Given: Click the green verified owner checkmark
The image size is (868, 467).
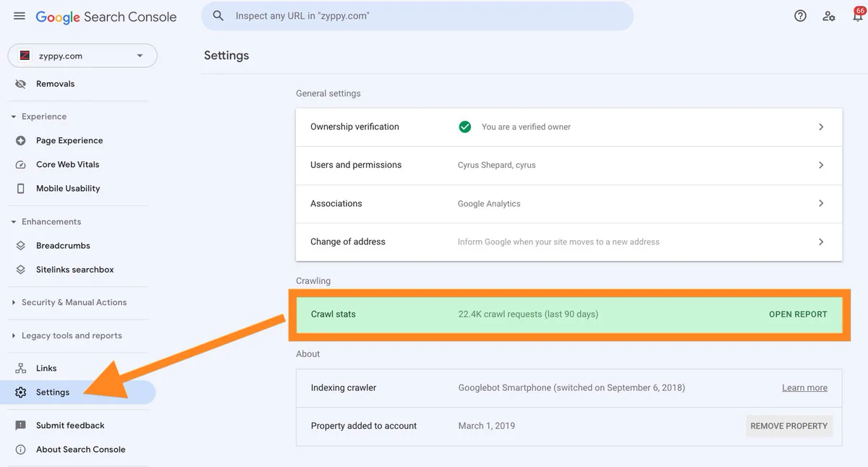Looking at the screenshot, I should tap(465, 127).
